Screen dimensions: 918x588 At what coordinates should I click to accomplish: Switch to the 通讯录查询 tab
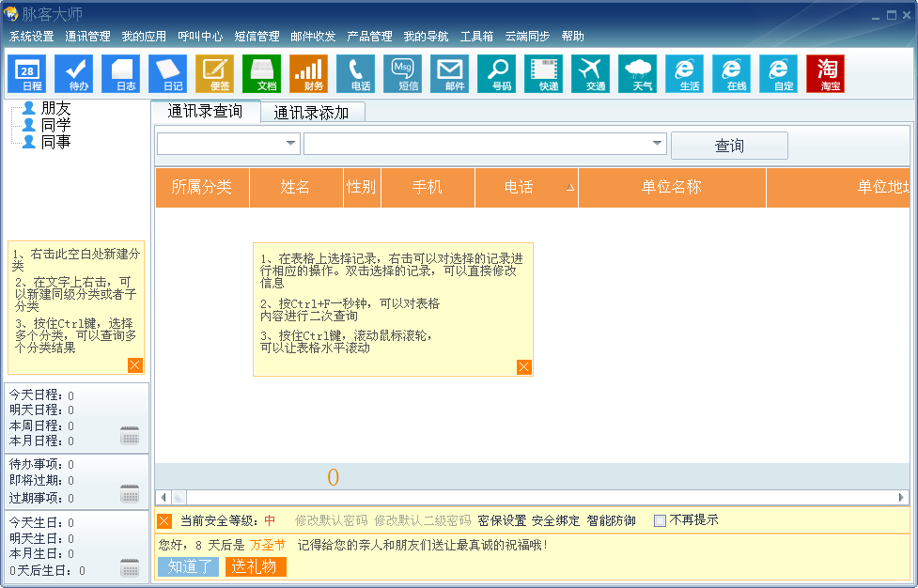pyautogui.click(x=205, y=111)
